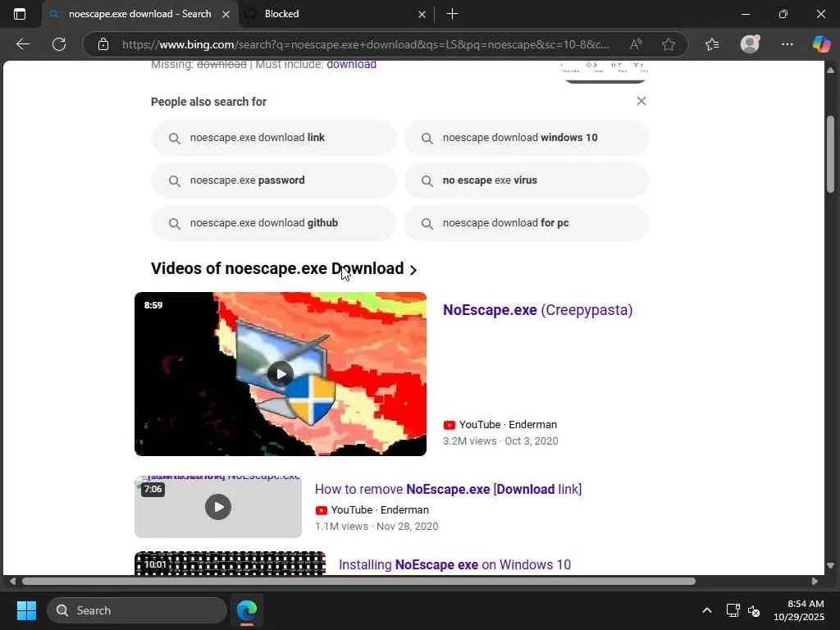Open NoEscape.exe (Creepypasta) title link
The width and height of the screenshot is (840, 630).
[x=537, y=310]
